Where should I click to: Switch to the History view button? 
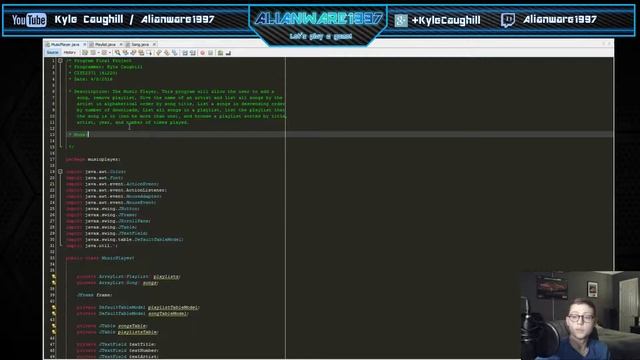pyautogui.click(x=69, y=53)
